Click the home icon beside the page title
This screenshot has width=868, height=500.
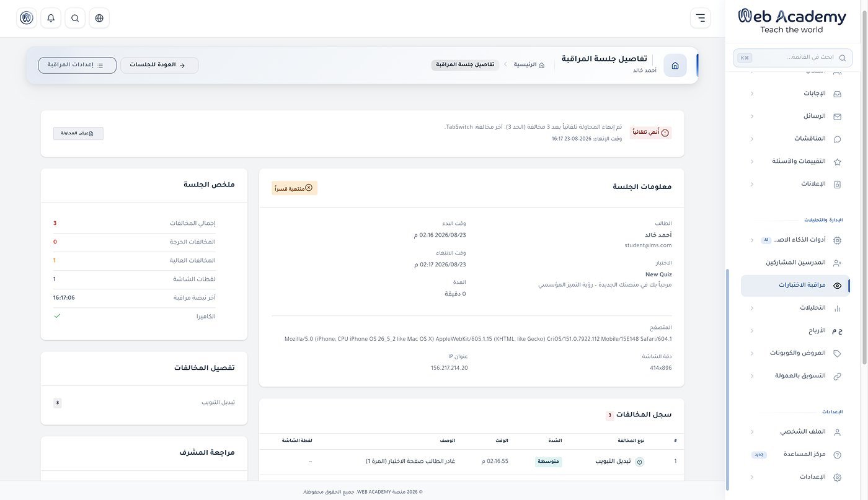pos(675,66)
